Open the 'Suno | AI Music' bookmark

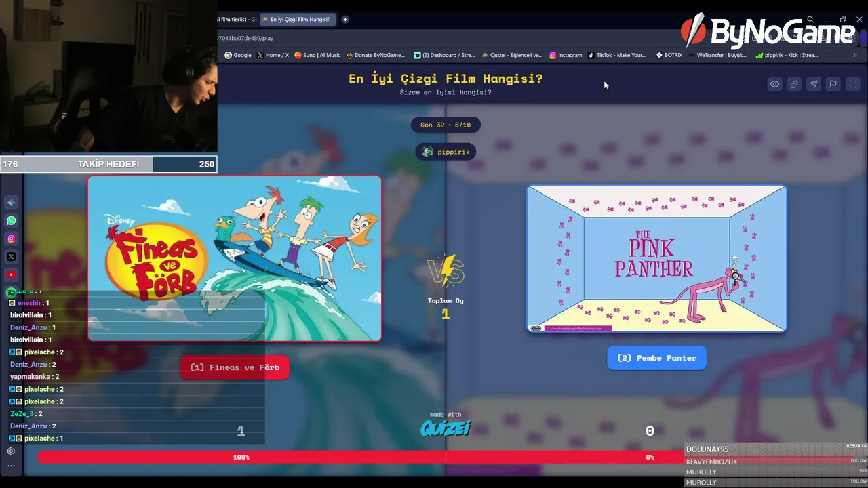coord(317,55)
